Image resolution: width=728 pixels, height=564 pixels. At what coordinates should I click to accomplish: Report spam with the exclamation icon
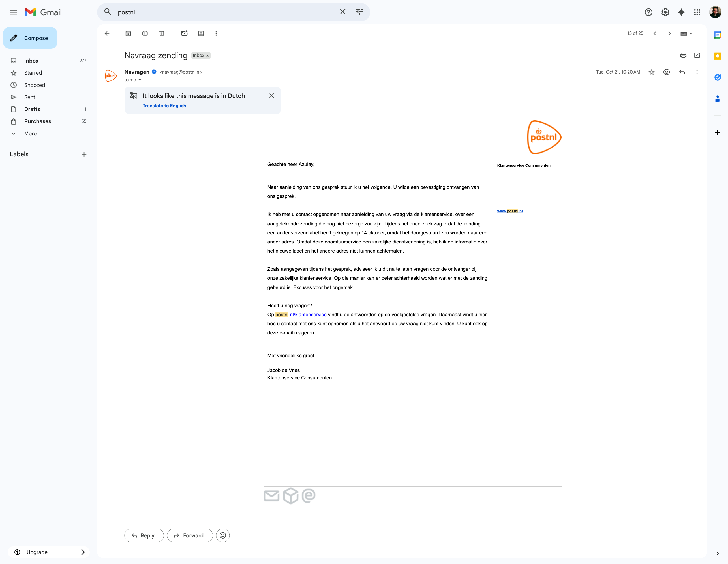point(145,33)
